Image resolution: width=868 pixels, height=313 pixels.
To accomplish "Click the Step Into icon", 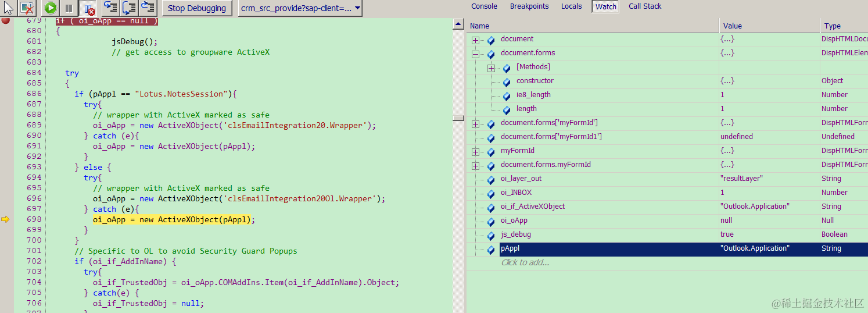I will (x=110, y=8).
